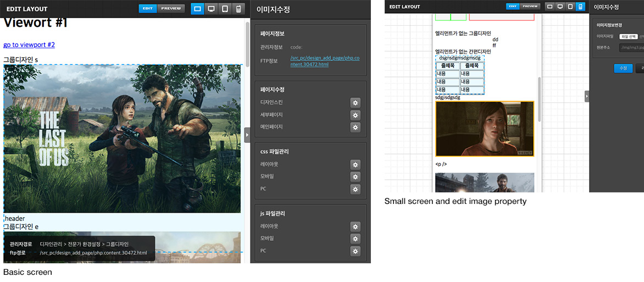Switch to EDIT mode in Small screen
Viewport: 644px width, 282px height.
coord(513,6)
